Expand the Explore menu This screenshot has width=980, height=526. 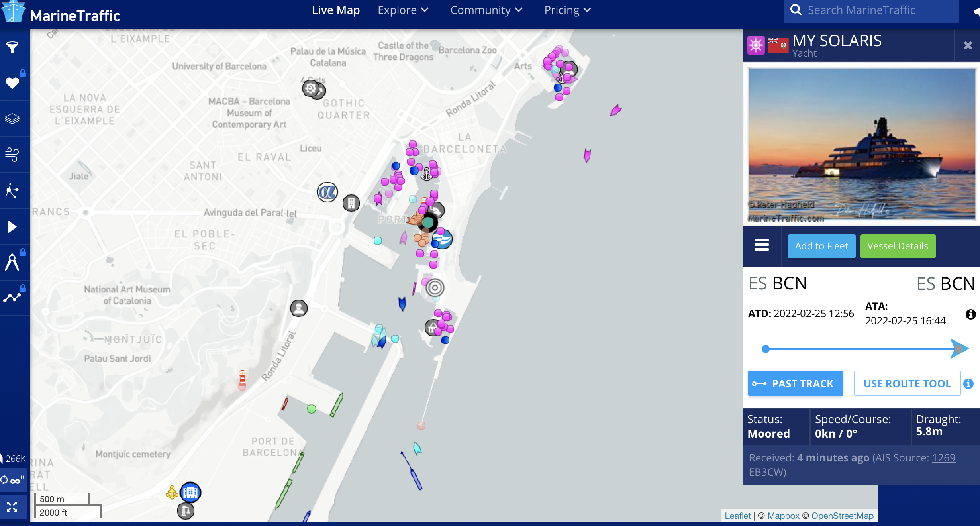(x=403, y=10)
